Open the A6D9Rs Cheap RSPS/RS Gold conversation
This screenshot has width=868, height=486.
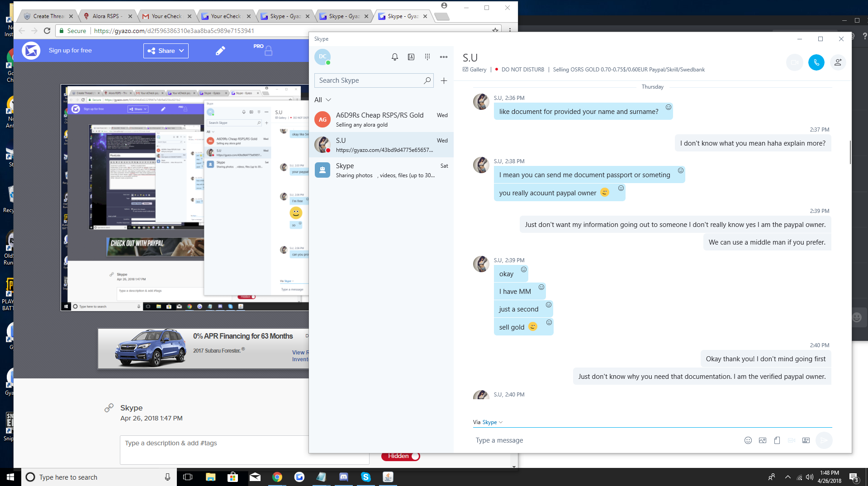click(381, 119)
